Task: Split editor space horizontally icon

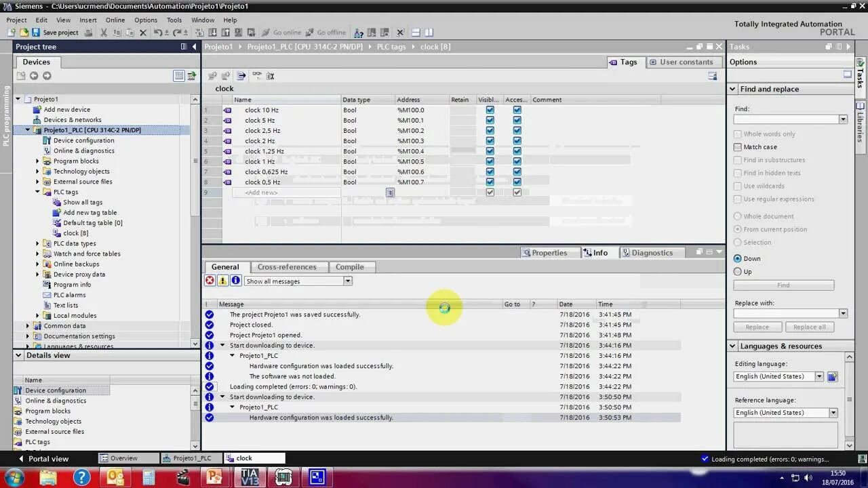Action: pyautogui.click(x=416, y=33)
